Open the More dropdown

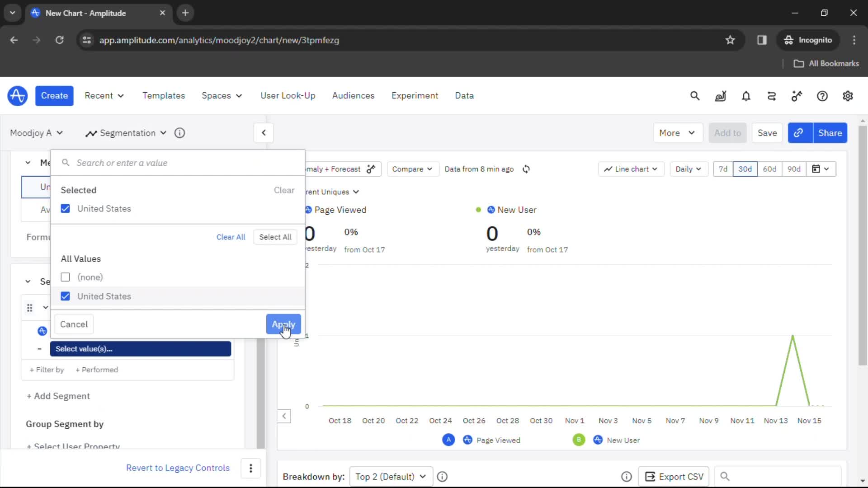point(677,133)
